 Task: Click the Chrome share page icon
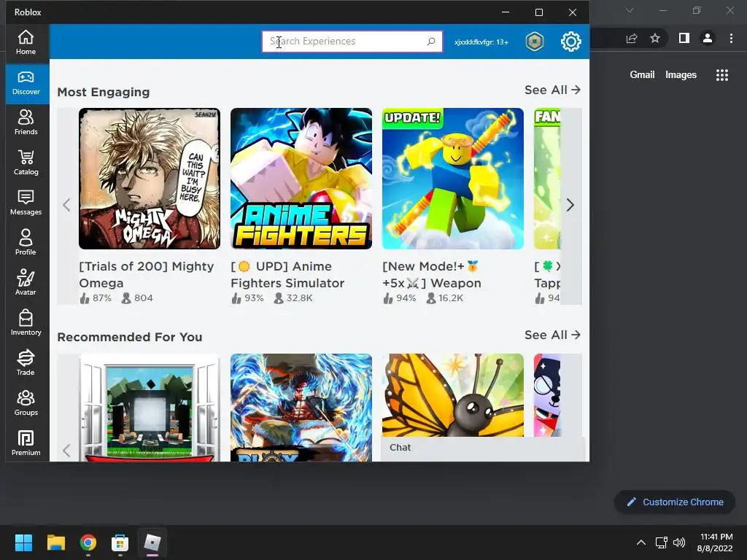(x=632, y=38)
